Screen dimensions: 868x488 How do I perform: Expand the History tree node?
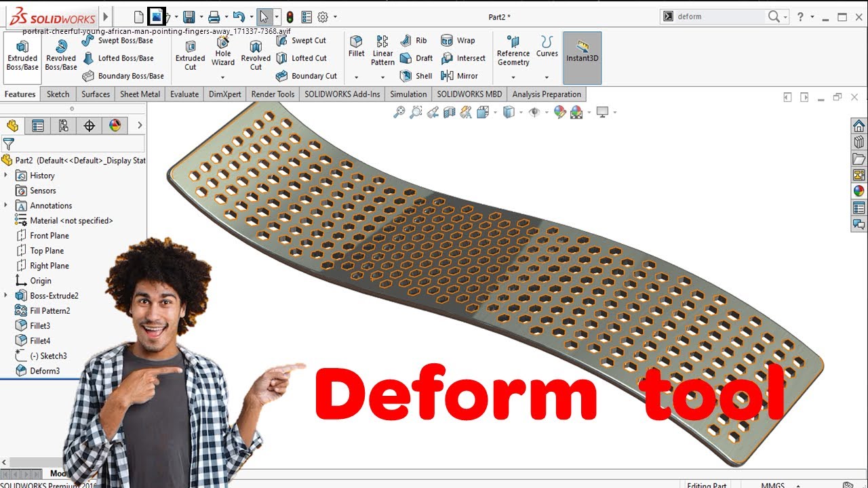6,176
